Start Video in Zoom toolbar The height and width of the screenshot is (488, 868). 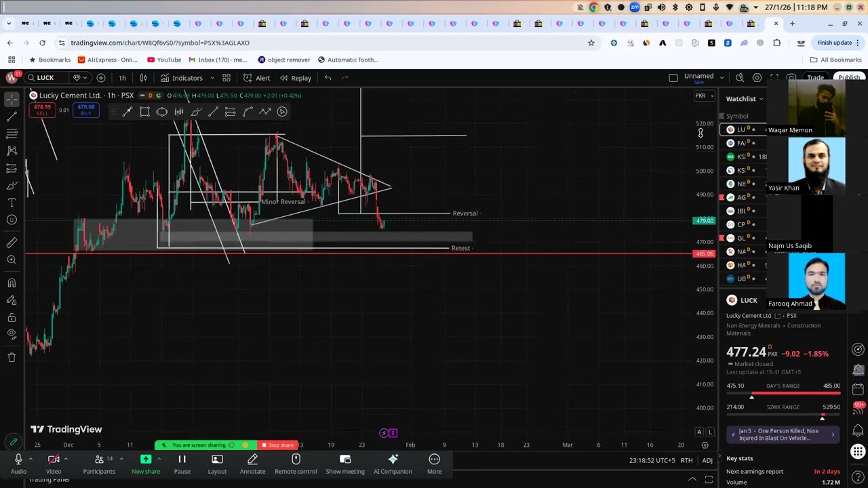(54, 464)
